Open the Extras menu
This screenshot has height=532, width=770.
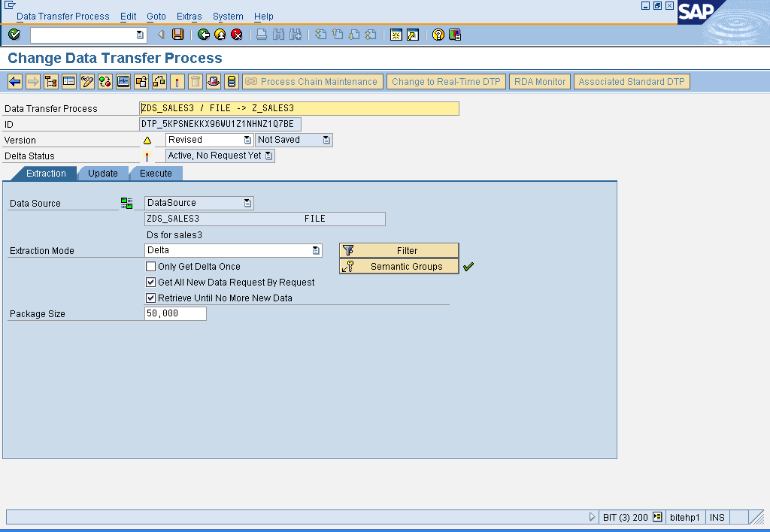coord(189,17)
